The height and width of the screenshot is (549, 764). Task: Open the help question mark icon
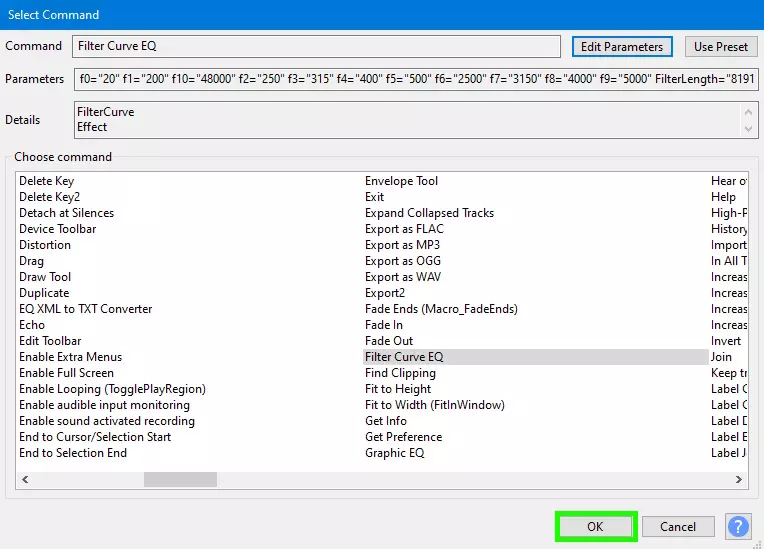[x=738, y=527]
